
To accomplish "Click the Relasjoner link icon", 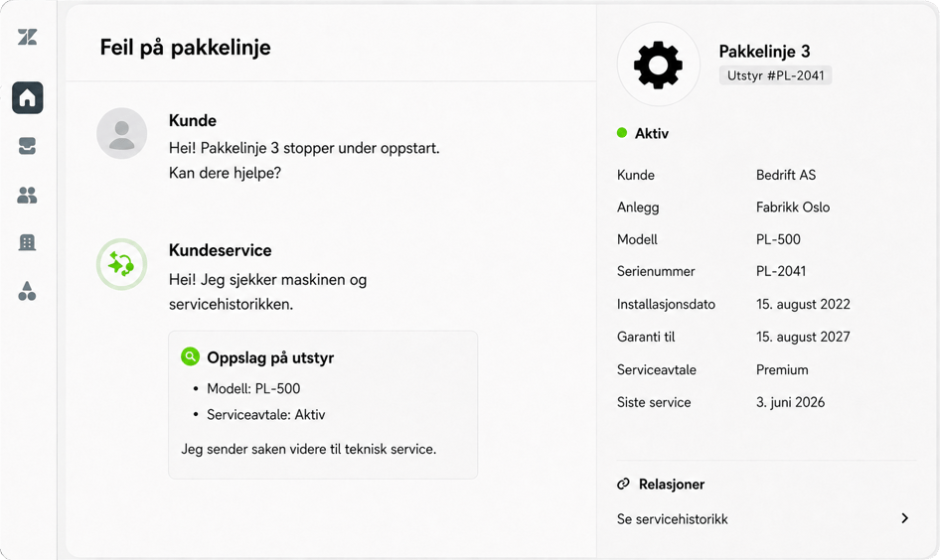I will (x=623, y=484).
